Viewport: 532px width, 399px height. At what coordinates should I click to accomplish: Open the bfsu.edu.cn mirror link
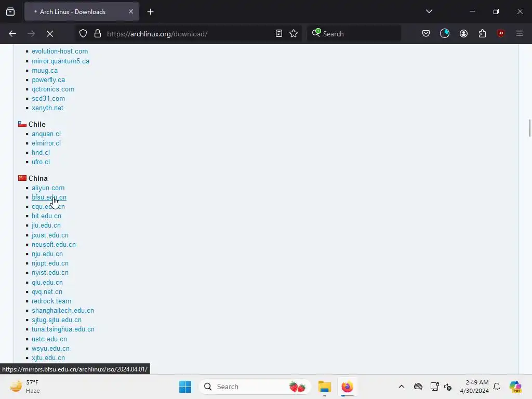[x=49, y=197]
